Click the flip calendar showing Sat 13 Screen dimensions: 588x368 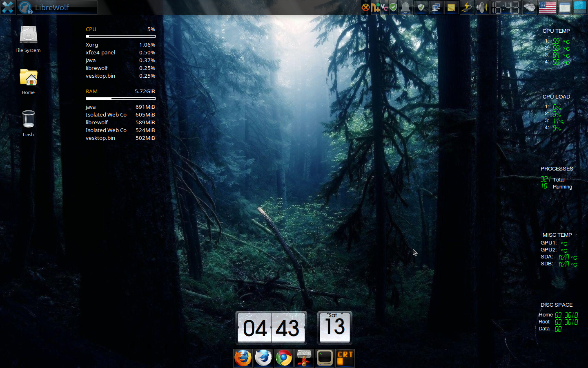334,328
